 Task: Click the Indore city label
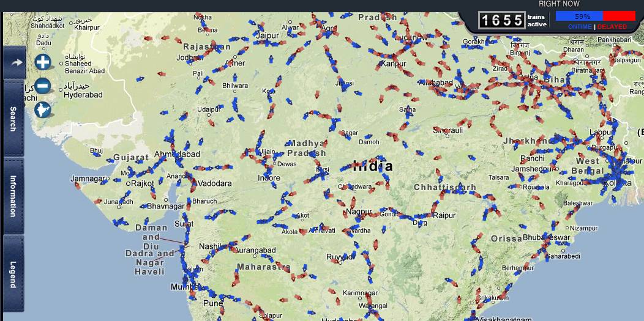click(269, 178)
